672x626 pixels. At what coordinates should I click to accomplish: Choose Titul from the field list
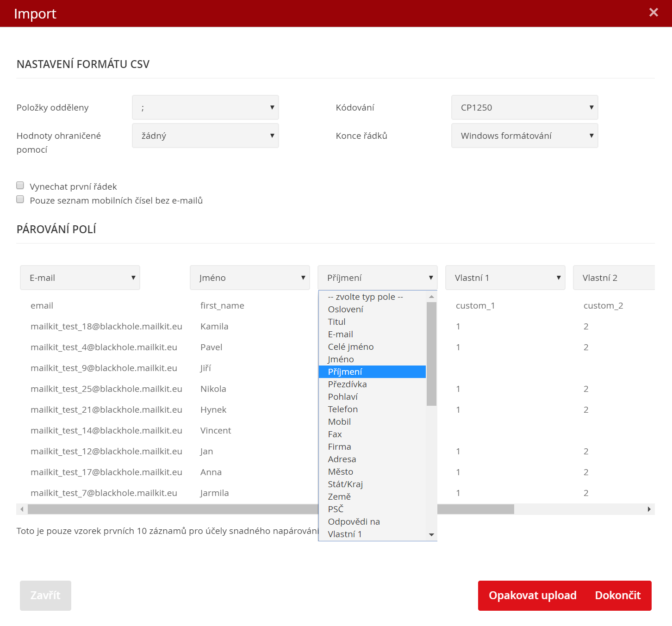[x=372, y=322]
